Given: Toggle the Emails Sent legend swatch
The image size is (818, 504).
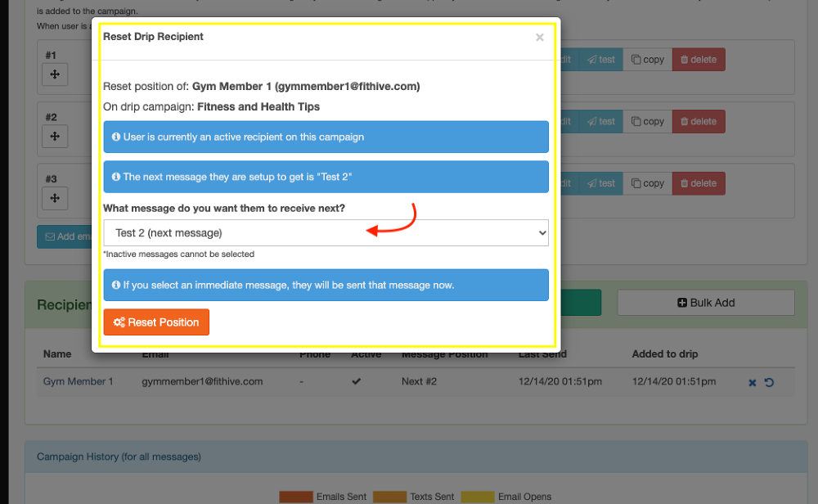Looking at the screenshot, I should [296, 497].
